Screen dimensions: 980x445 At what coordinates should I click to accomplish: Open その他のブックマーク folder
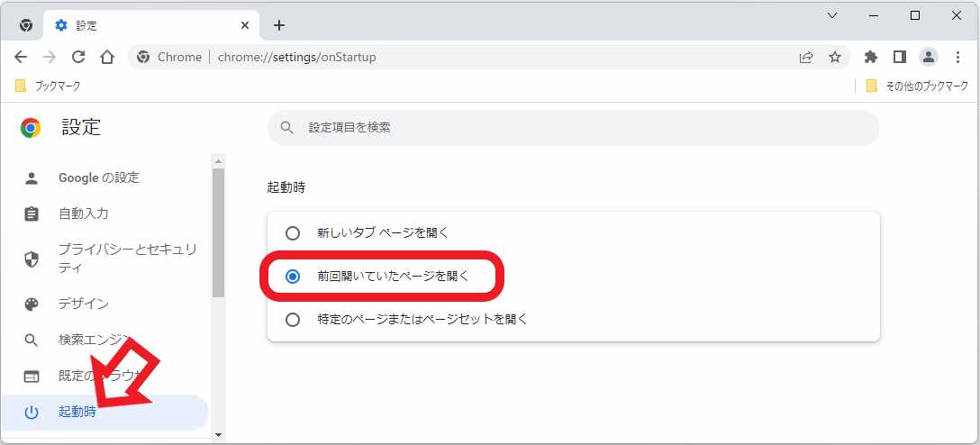pyautogui.click(x=916, y=86)
